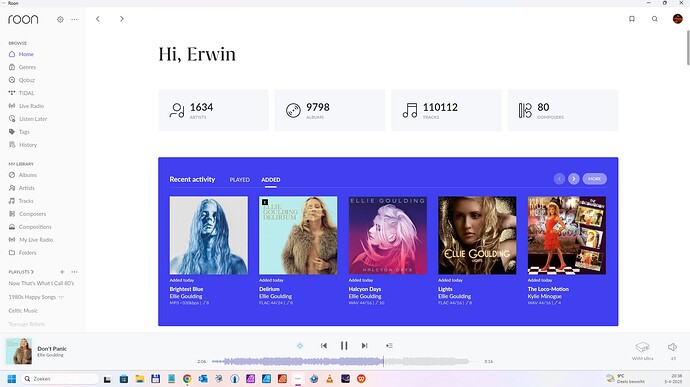The image size is (690, 387).
Task: Expand the Playlists header chevron
Action: click(x=32, y=272)
